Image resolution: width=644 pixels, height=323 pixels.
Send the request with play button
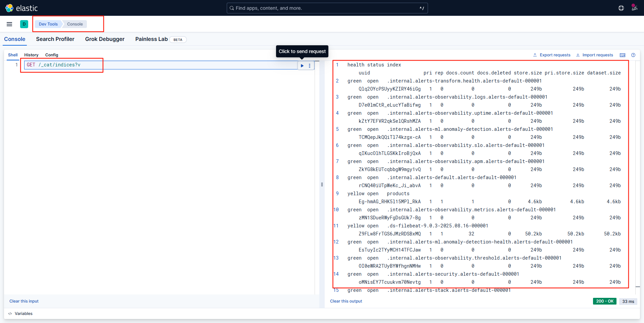(302, 66)
